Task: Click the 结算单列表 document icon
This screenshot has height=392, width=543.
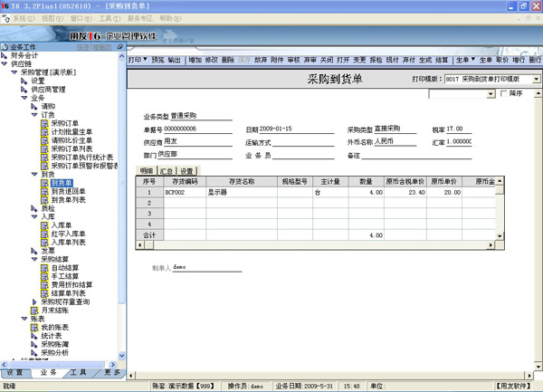Action: tap(44, 293)
